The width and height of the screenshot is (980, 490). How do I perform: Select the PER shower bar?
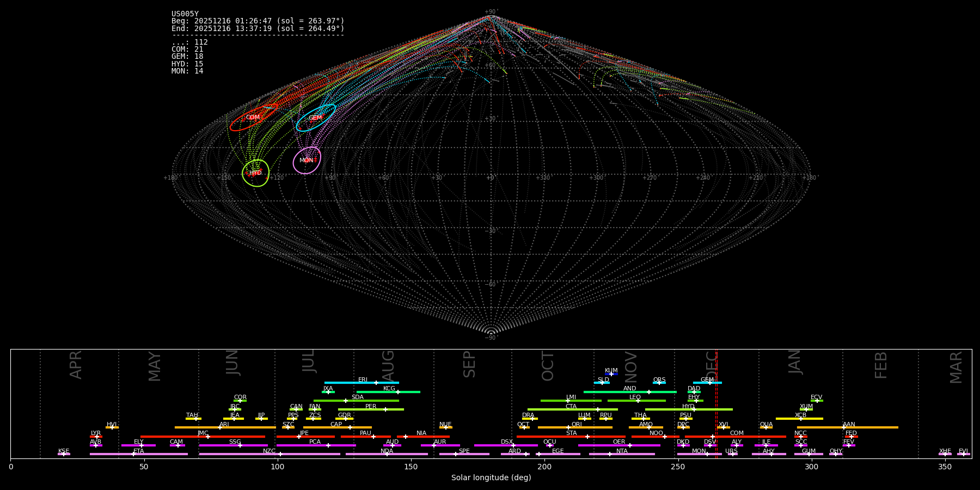coord(371,409)
